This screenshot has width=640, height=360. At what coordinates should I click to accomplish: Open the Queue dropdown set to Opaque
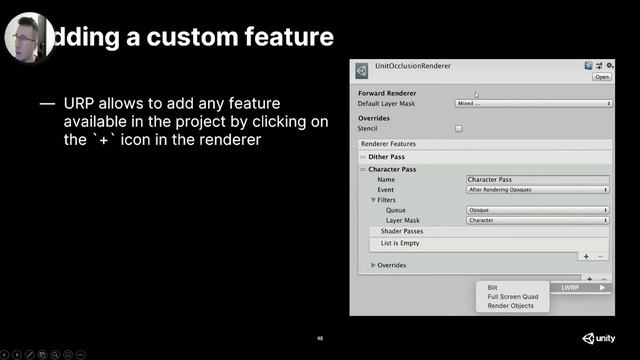point(538,210)
